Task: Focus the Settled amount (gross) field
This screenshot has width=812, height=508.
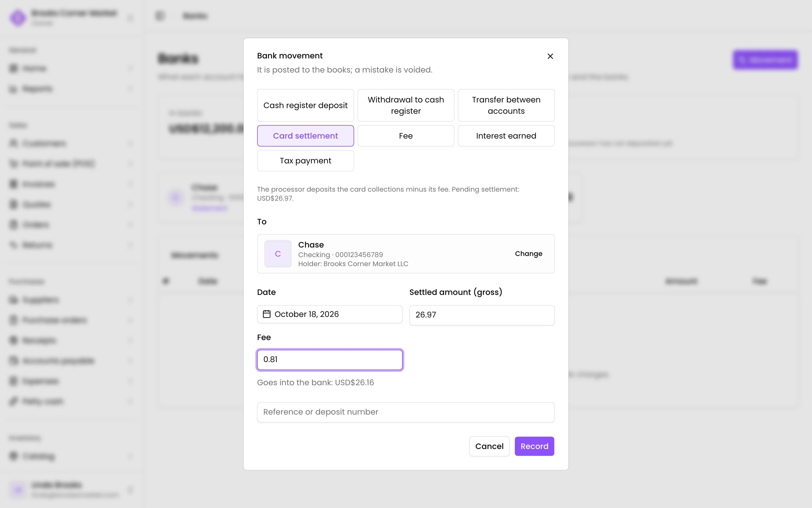Action: point(482,315)
